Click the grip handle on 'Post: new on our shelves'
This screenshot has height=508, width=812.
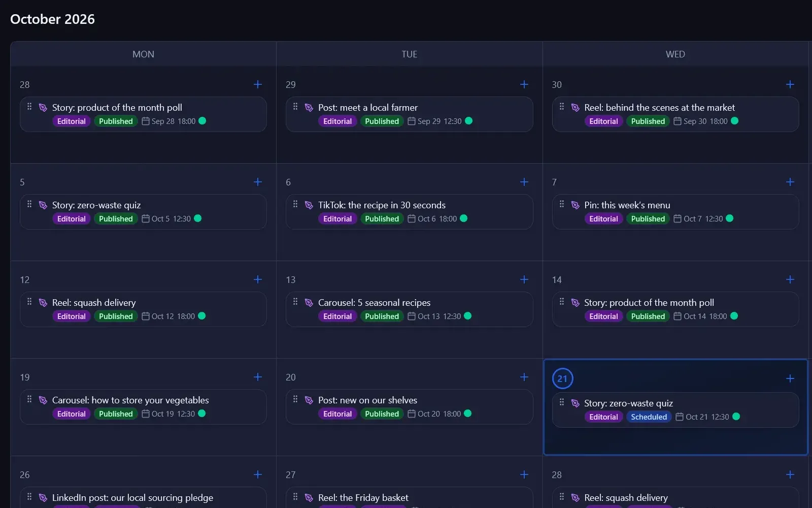[295, 399]
